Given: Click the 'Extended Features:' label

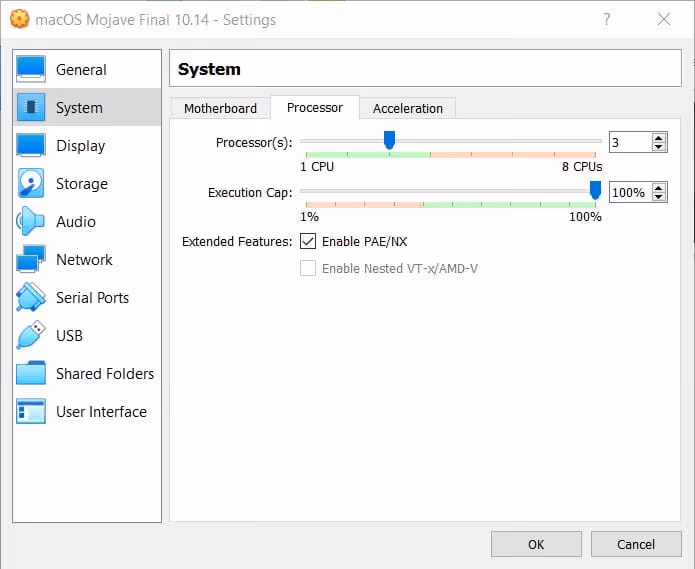Looking at the screenshot, I should tap(237, 242).
